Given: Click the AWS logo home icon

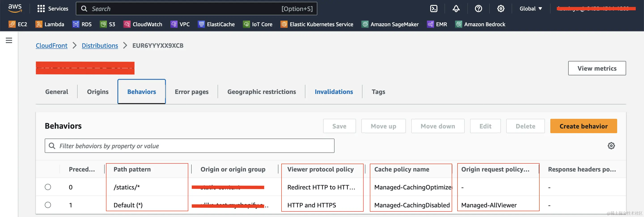Looking at the screenshot, I should click(15, 8).
